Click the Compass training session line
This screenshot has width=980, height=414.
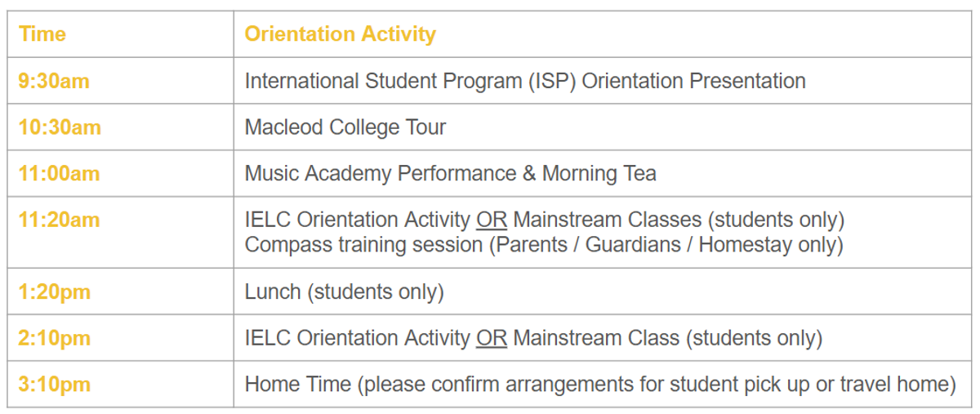(x=544, y=244)
